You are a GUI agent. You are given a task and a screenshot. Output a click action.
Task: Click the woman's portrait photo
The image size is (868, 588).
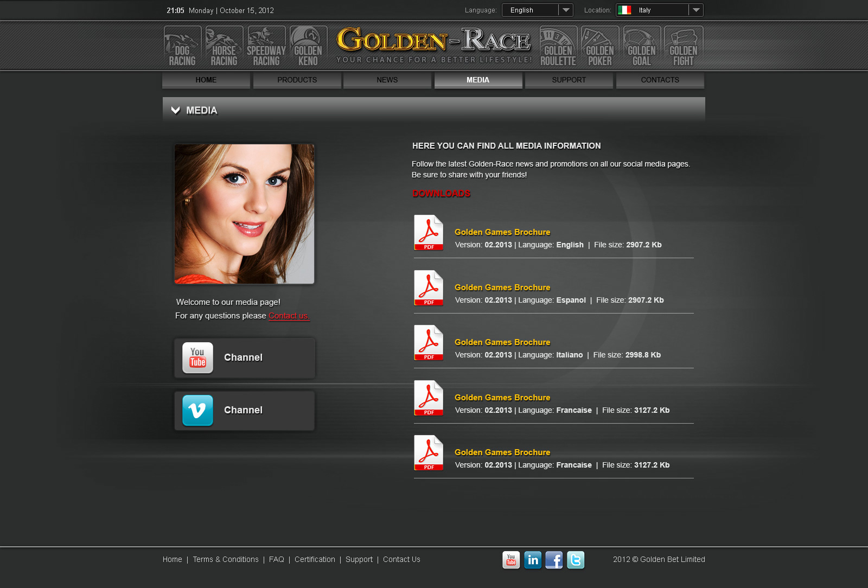click(244, 214)
